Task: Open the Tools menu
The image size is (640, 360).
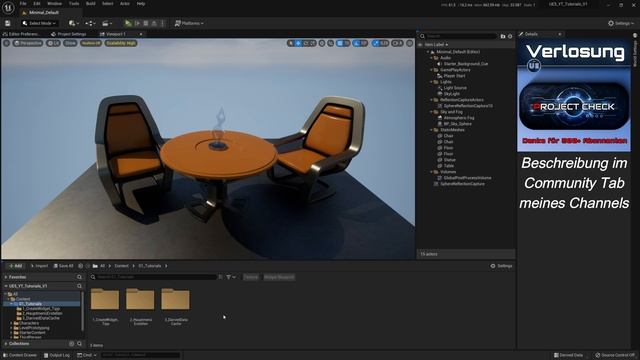Action: click(x=74, y=4)
